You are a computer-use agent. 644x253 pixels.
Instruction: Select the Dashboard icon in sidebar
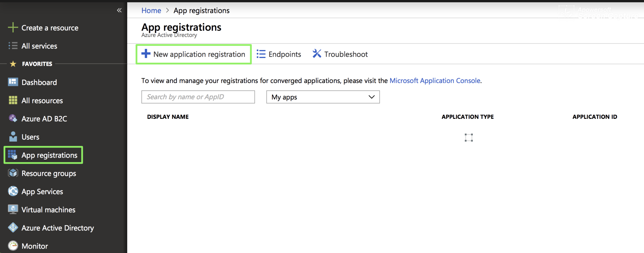coord(13,82)
